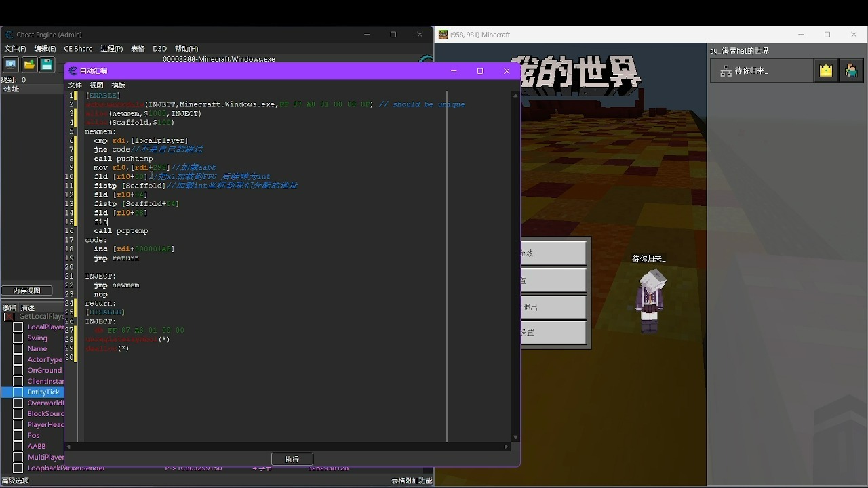Click the 描述 column header
The image size is (868, 488).
coord(28,308)
